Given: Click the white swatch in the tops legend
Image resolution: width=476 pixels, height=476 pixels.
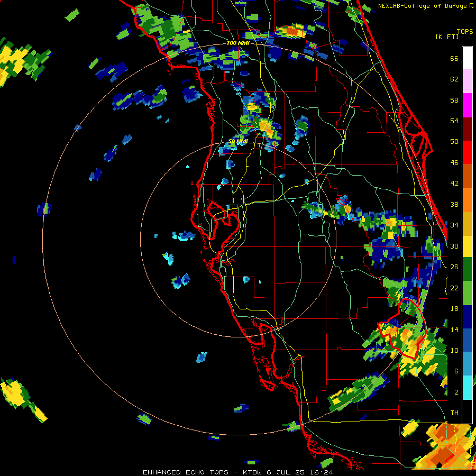Looking at the screenshot, I should point(467,58).
